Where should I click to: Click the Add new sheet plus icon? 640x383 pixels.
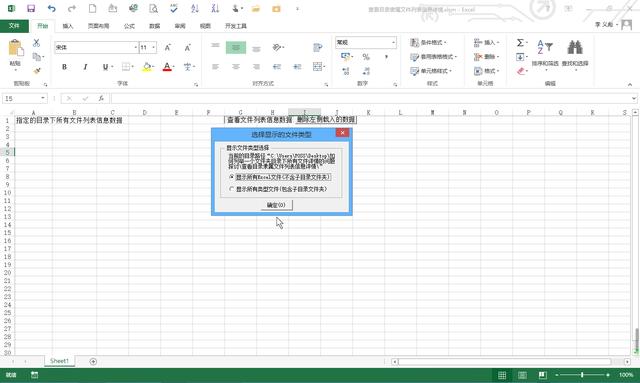93,361
